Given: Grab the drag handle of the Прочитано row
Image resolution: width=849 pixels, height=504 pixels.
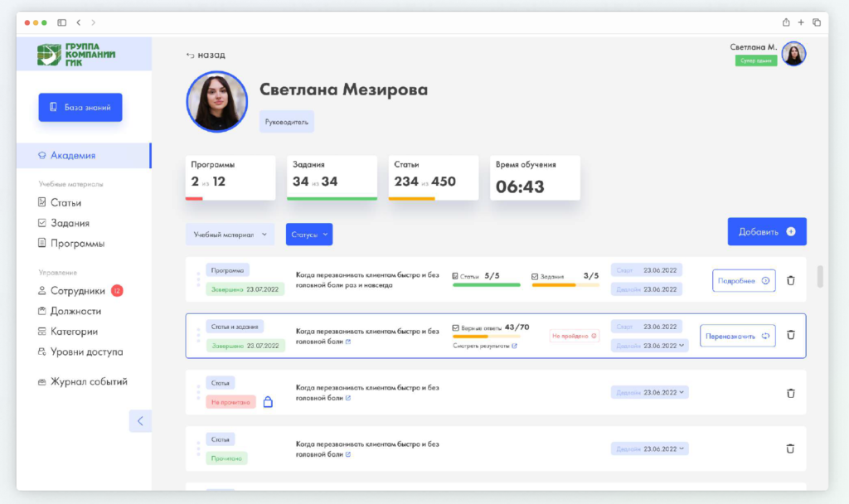Looking at the screenshot, I should point(198,448).
